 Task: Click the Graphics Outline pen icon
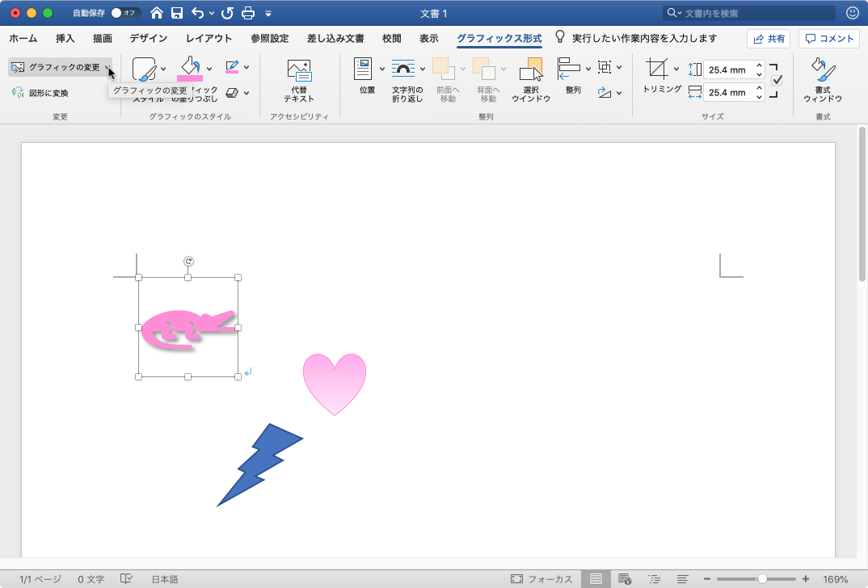[232, 67]
